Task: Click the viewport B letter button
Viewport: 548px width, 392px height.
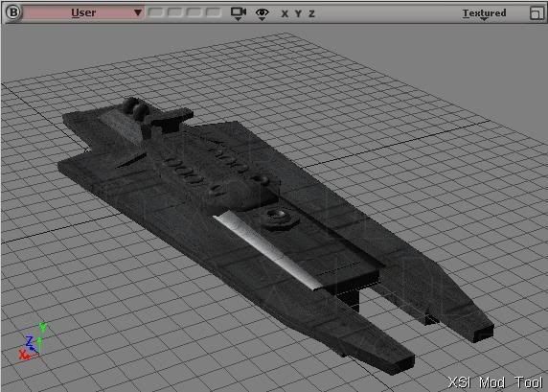Action: click(13, 12)
